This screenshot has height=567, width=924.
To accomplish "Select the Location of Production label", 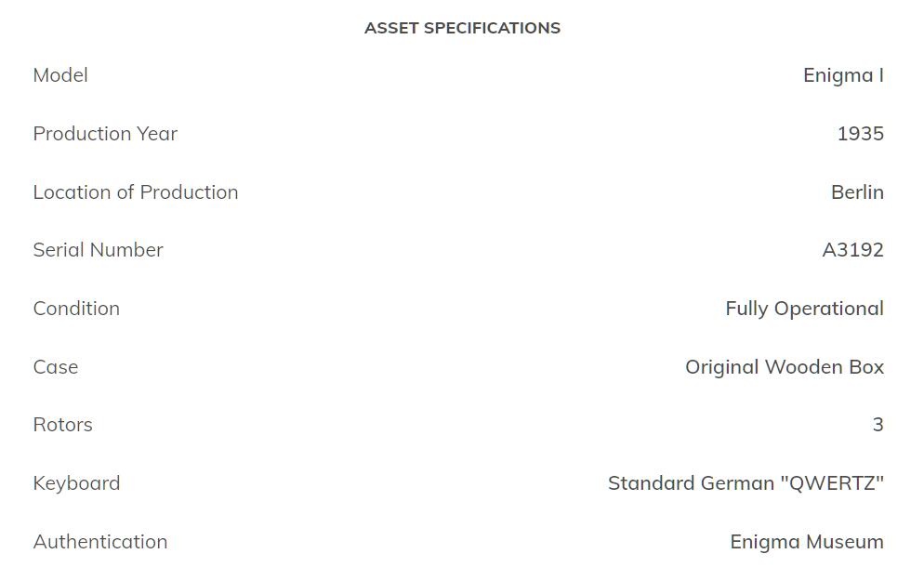I will (x=136, y=192).
